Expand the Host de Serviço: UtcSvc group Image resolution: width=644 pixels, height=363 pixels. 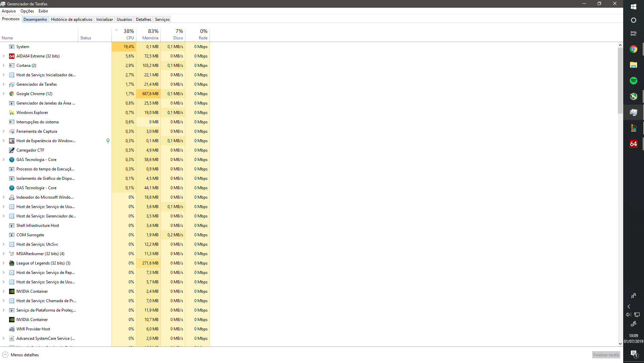tap(4, 244)
